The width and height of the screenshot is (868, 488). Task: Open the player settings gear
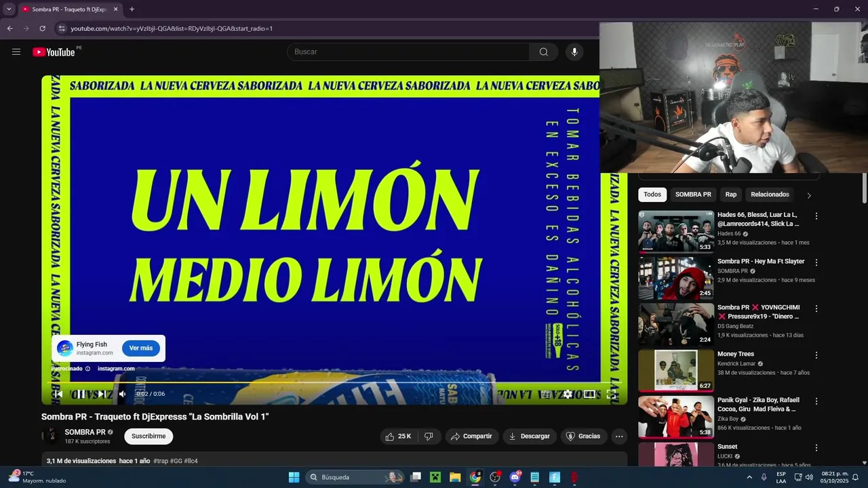pyautogui.click(x=568, y=394)
